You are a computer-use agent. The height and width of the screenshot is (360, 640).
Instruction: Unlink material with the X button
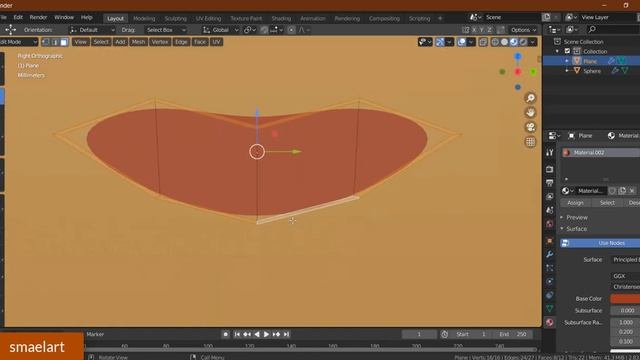point(632,191)
